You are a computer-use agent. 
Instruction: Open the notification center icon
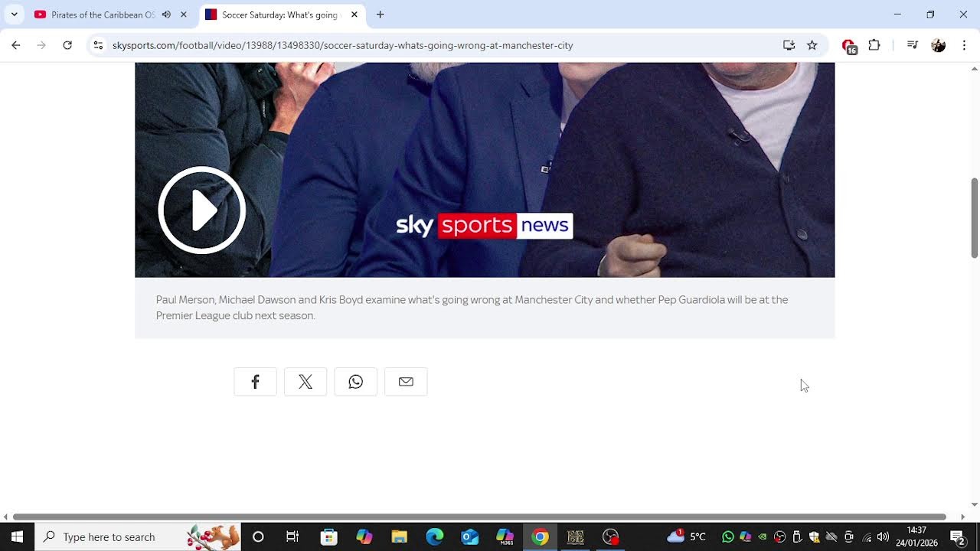[x=957, y=536]
